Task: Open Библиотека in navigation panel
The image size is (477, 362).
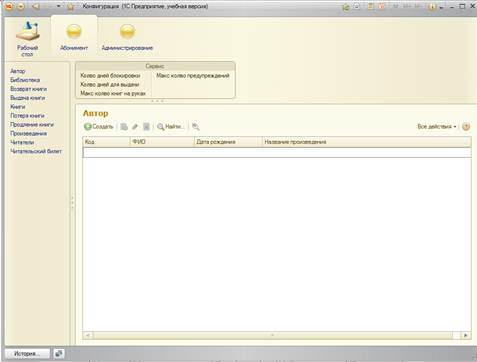Action: (x=25, y=80)
